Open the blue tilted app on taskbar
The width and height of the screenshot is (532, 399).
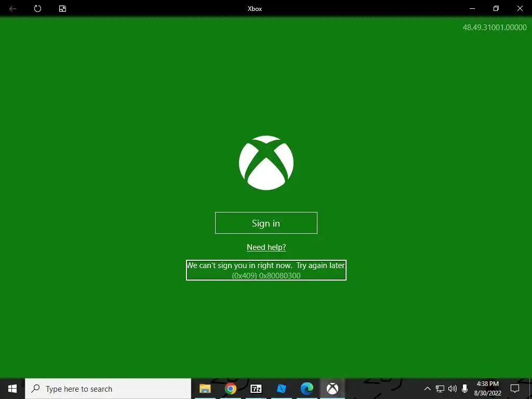281,389
